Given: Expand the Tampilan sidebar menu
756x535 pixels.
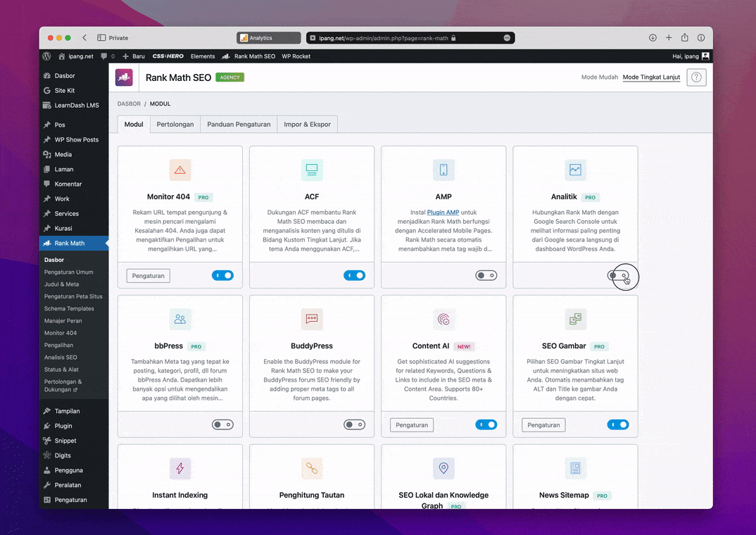Looking at the screenshot, I should (x=67, y=411).
